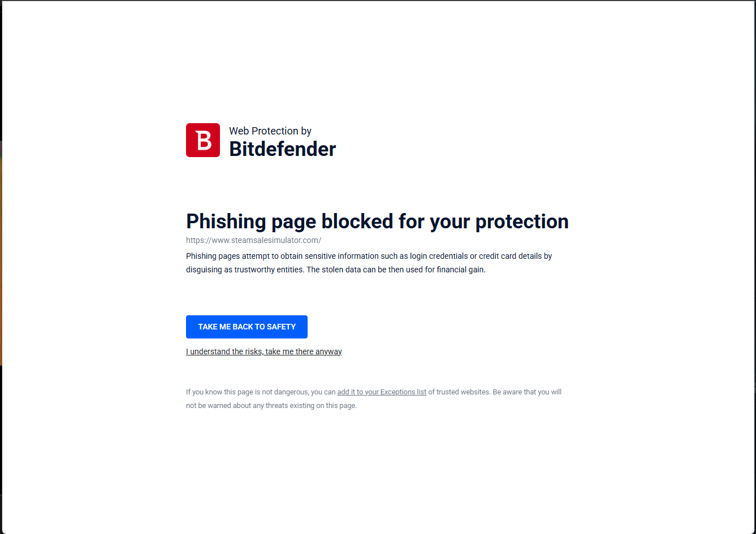This screenshot has height=534, width=756.
Task: Open "I understand the risks" link
Action: point(264,351)
